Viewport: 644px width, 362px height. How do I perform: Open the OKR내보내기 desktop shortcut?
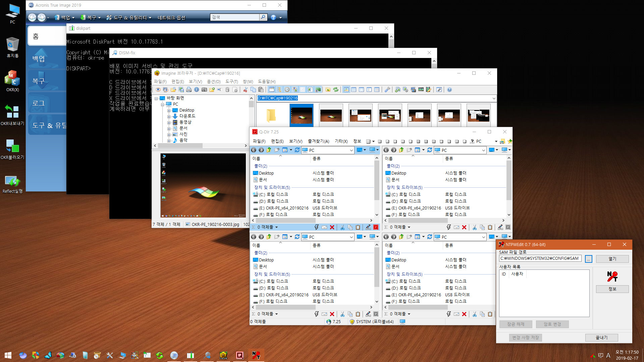click(x=12, y=115)
